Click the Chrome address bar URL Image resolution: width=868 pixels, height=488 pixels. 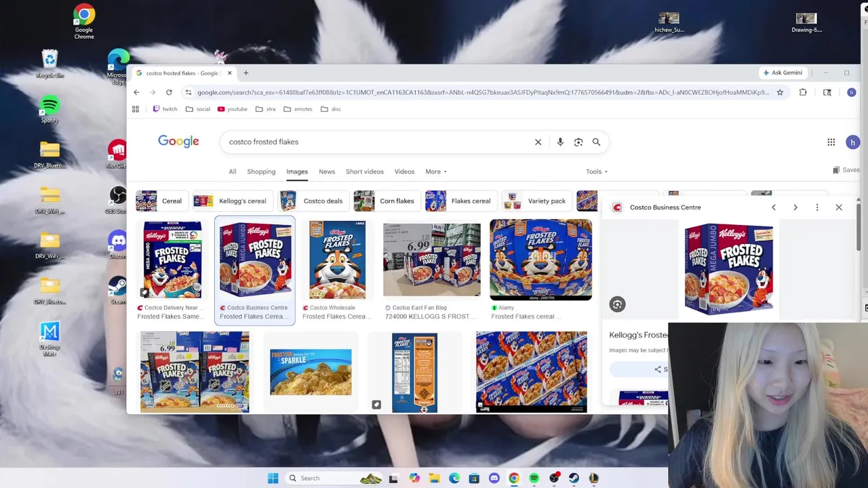(x=483, y=92)
